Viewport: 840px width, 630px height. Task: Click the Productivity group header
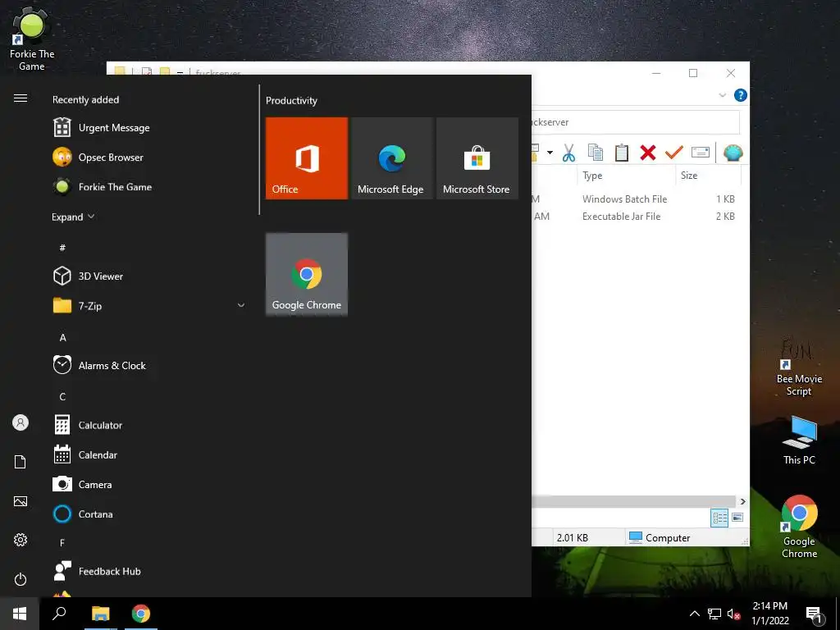pos(291,100)
